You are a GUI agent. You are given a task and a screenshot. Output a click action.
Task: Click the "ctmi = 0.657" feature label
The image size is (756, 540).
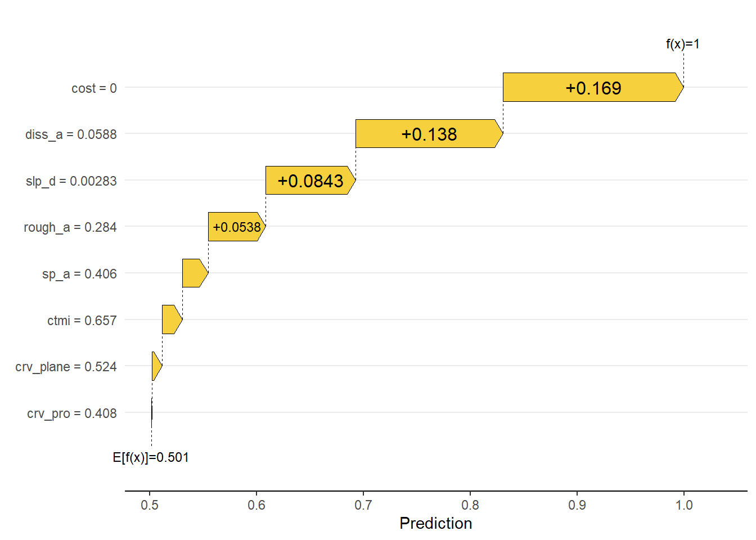click(x=82, y=321)
